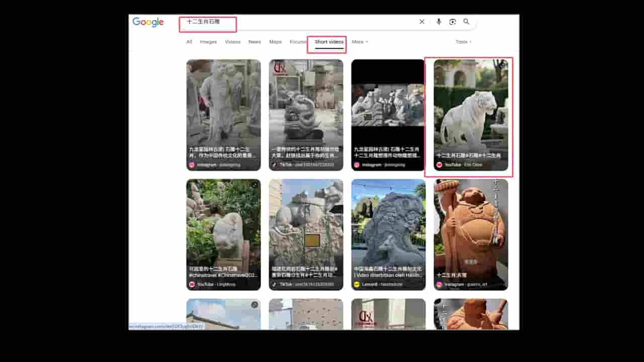Click the search input field

coord(302,22)
